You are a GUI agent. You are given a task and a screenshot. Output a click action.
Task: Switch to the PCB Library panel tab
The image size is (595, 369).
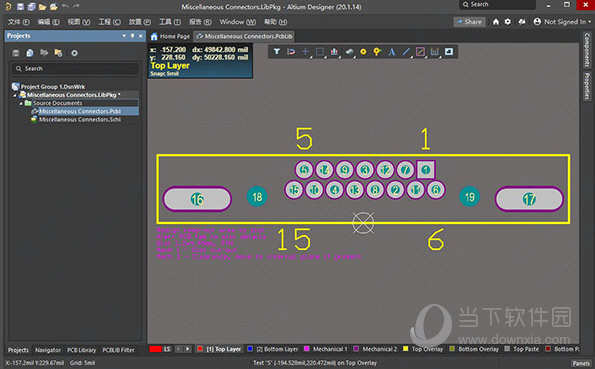(x=82, y=350)
